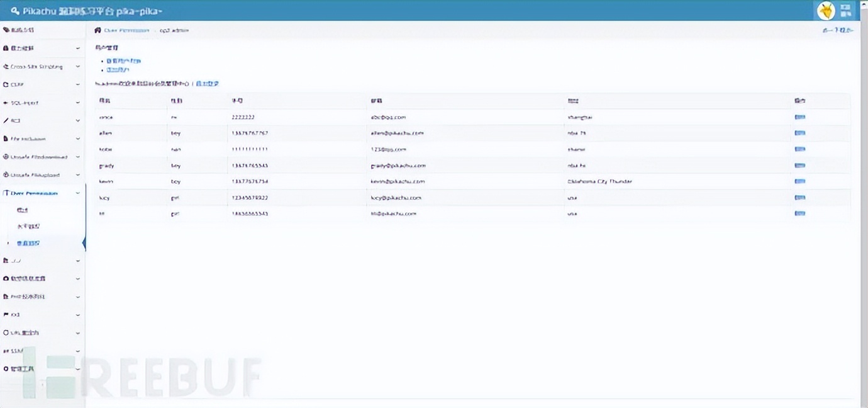Click the delete icon in allen's row
868x408 pixels.
point(799,133)
